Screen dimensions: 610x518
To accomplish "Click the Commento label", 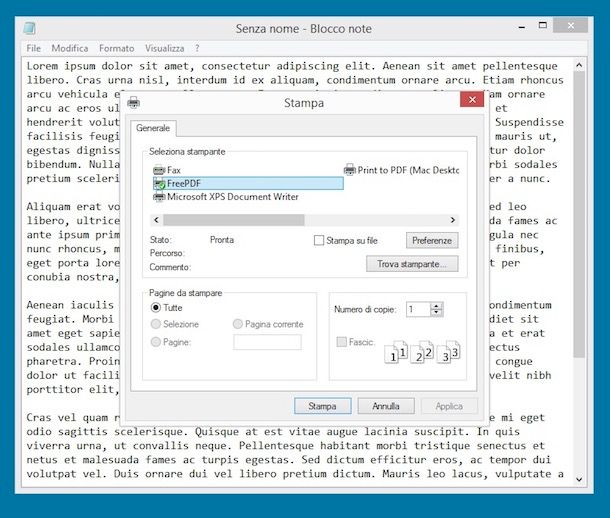I will (170, 267).
